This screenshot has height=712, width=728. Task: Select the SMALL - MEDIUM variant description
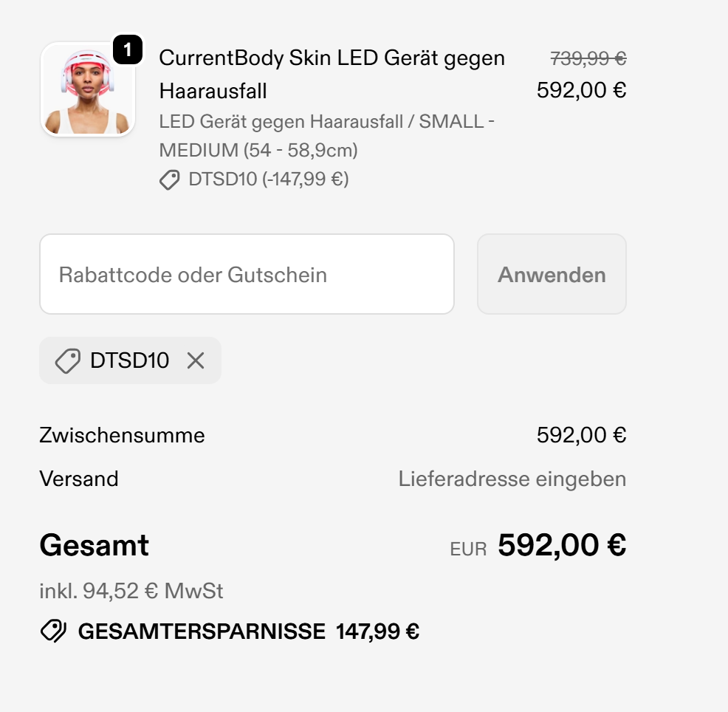click(326, 136)
